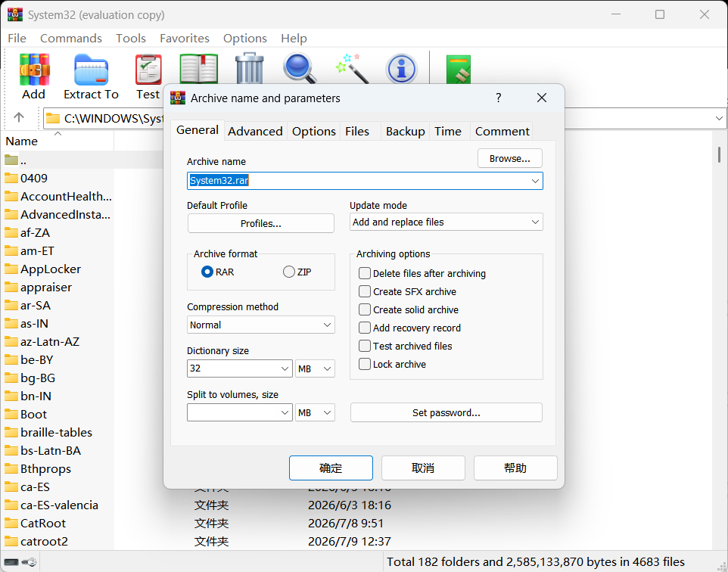The image size is (728, 572).
Task: Open the Dictionary size MB unit dropdown
Action: tap(315, 368)
